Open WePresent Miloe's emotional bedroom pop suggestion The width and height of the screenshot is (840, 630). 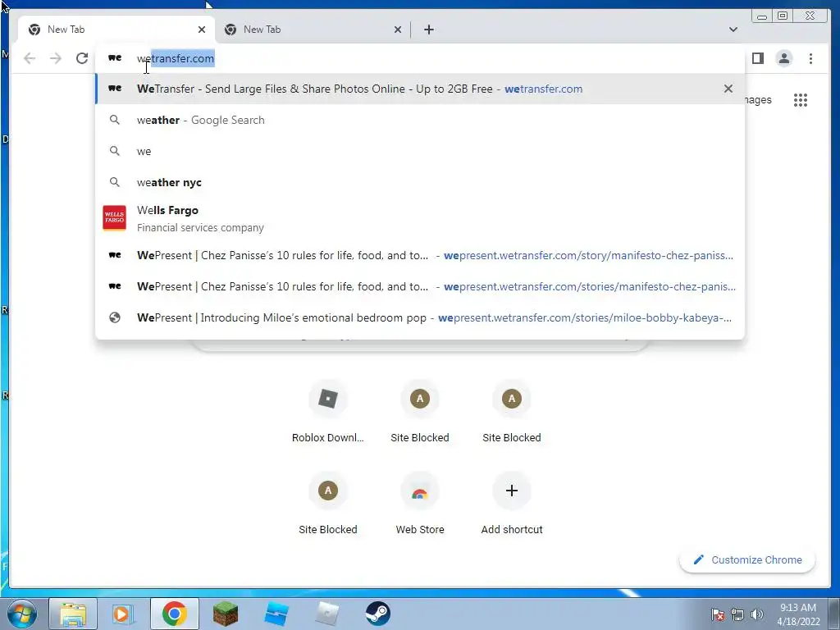coord(420,317)
